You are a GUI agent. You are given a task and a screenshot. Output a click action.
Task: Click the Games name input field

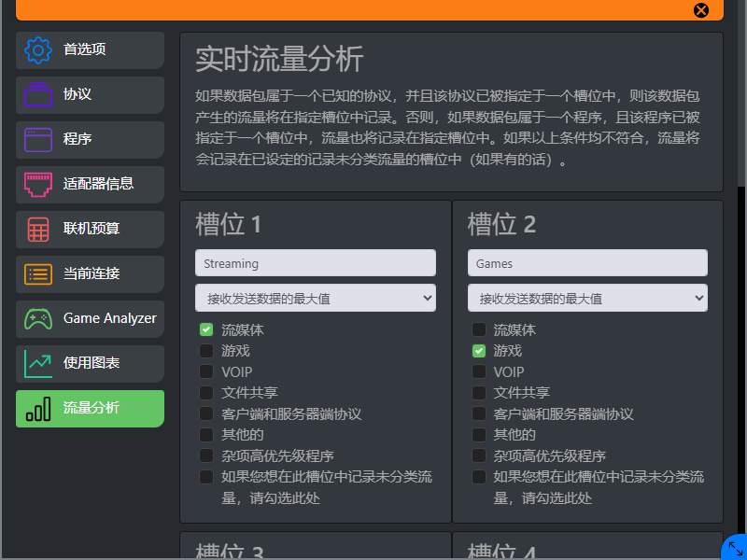pyautogui.click(x=587, y=262)
